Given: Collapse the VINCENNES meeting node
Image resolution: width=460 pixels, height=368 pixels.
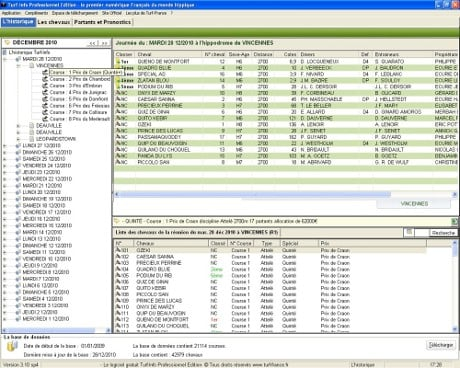Looking at the screenshot, I should pos(18,66).
